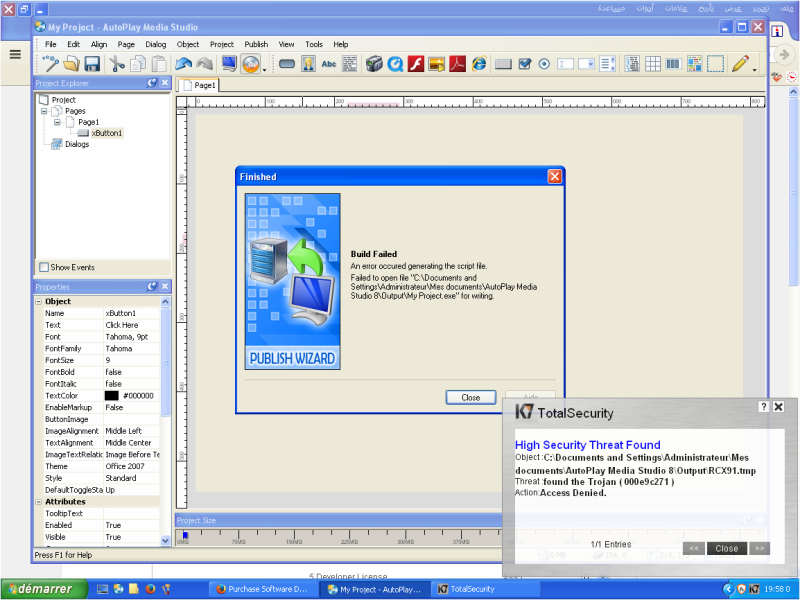The width and height of the screenshot is (800, 600).
Task: Enable the Show Events checkbox
Action: click(43, 267)
